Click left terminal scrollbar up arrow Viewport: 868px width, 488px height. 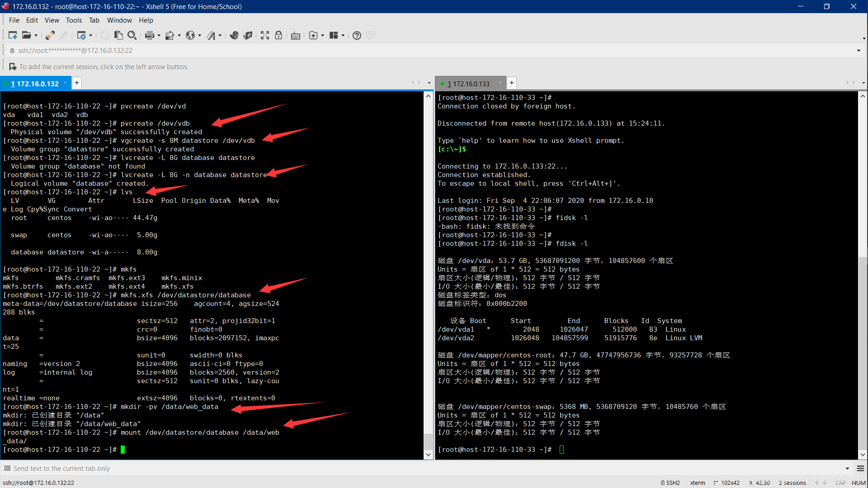429,96
